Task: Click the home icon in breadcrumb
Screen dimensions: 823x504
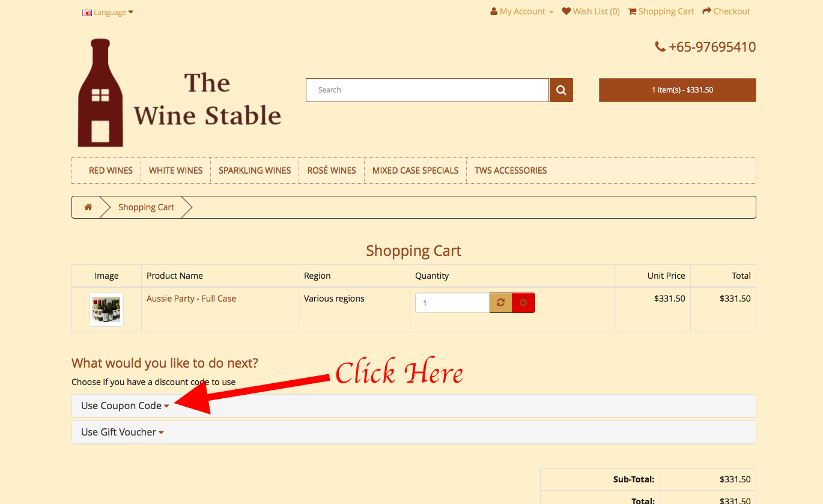Action: (88, 207)
